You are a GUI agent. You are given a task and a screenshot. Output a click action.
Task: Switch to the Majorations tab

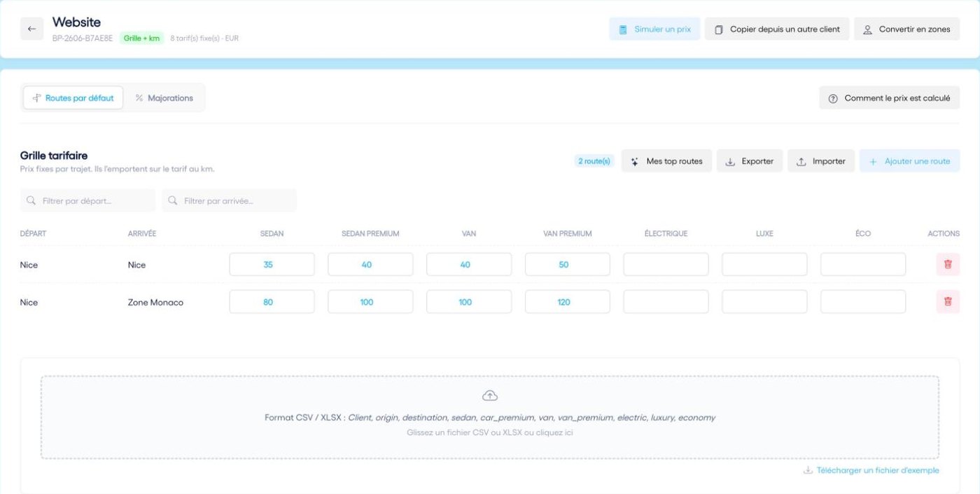164,98
